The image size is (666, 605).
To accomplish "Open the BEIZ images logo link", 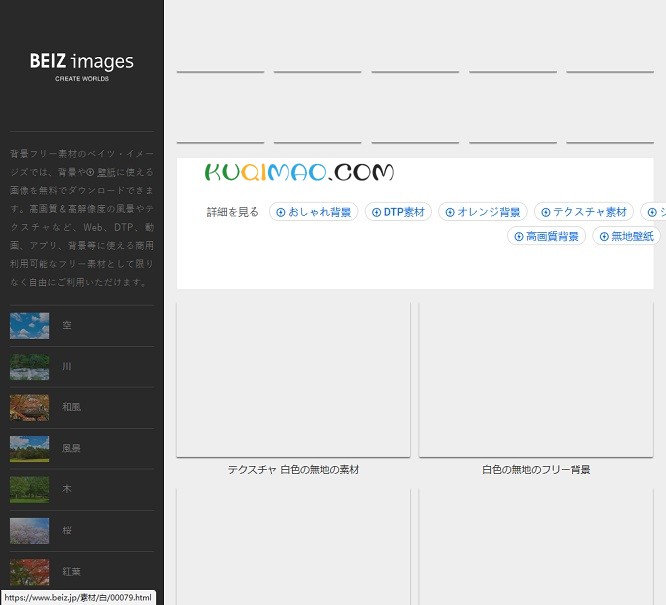I will 82,67.
